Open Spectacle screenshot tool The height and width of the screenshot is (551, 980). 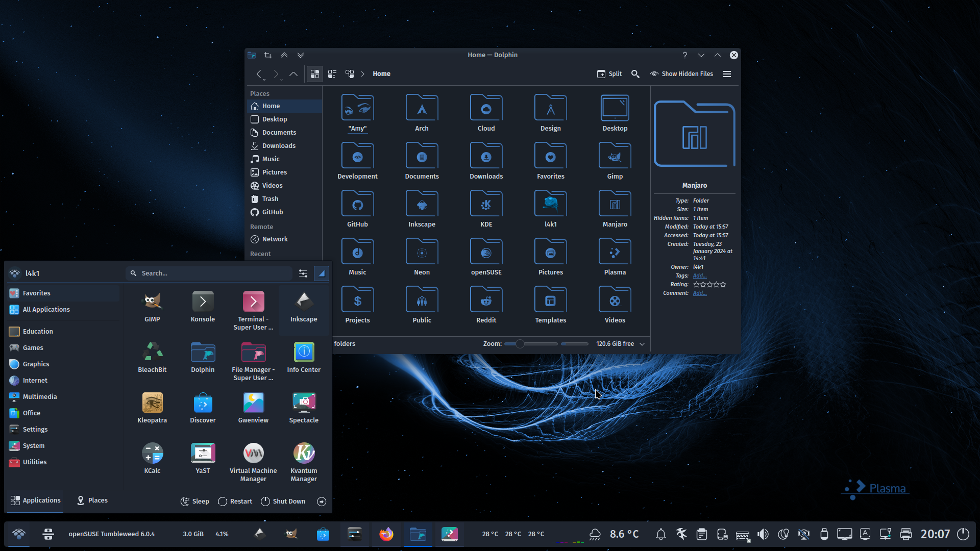click(x=304, y=408)
